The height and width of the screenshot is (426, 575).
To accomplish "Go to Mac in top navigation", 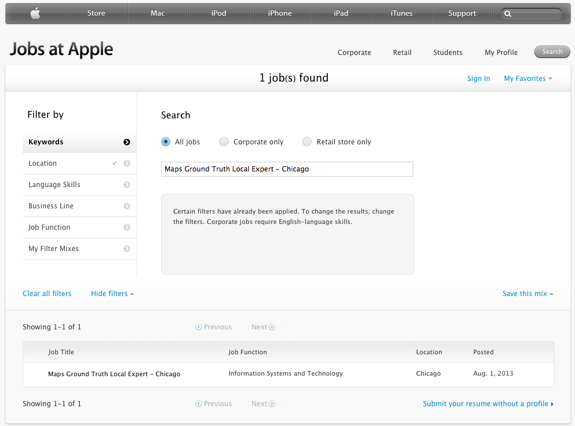I will [x=157, y=14].
